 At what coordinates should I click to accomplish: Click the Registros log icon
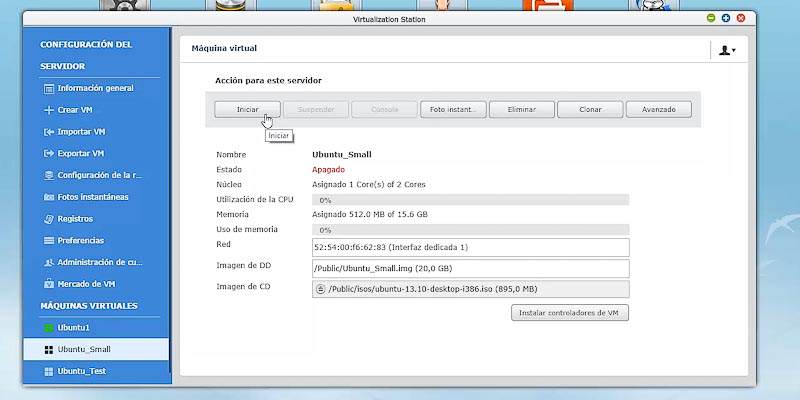(x=49, y=219)
